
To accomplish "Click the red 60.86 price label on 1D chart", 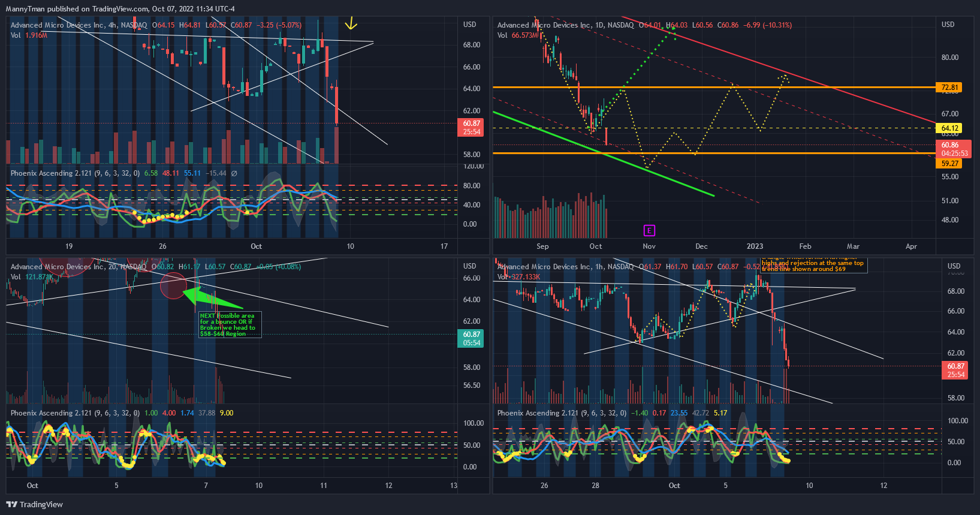I will coord(953,149).
